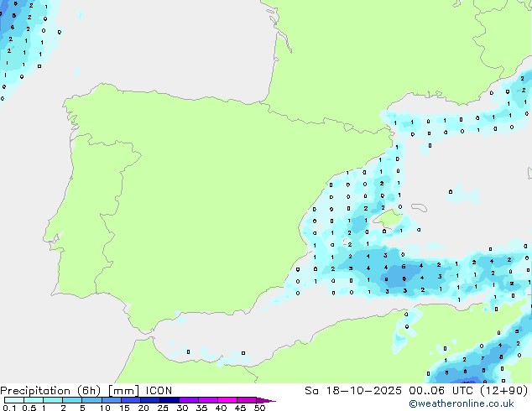This screenshot has width=532, height=411.
Task: Click the '(6h)' interval label
Action: [x=89, y=391]
